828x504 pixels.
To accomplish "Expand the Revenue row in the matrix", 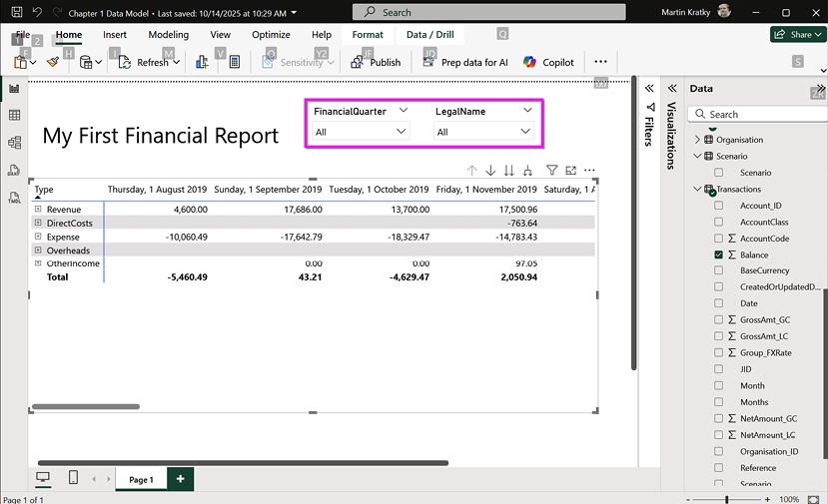I will tap(38, 209).
